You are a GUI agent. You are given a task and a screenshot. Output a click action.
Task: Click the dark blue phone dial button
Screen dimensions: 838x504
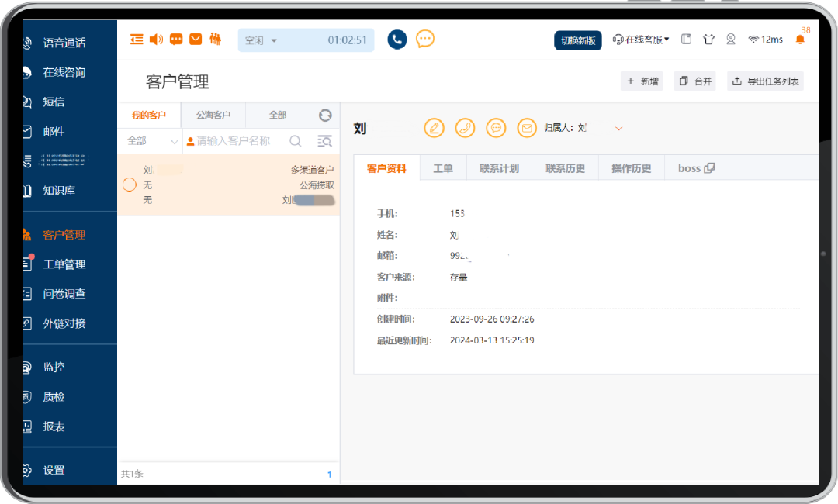click(397, 39)
